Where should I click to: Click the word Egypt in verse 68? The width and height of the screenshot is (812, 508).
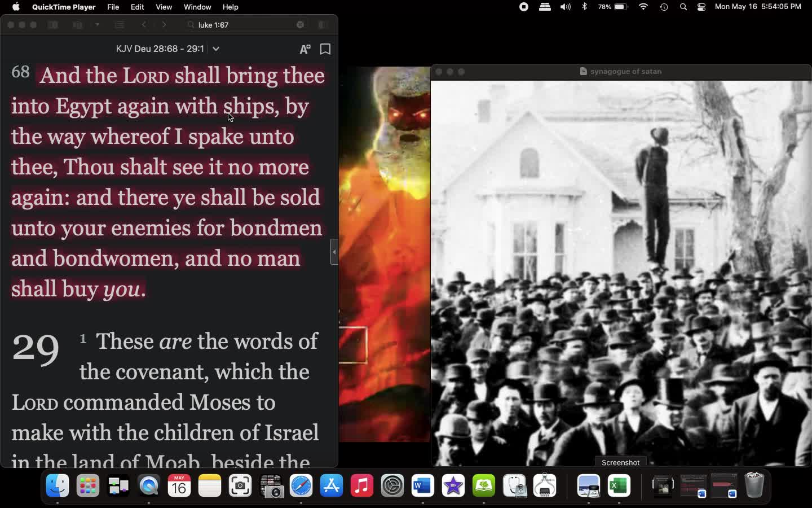83,106
